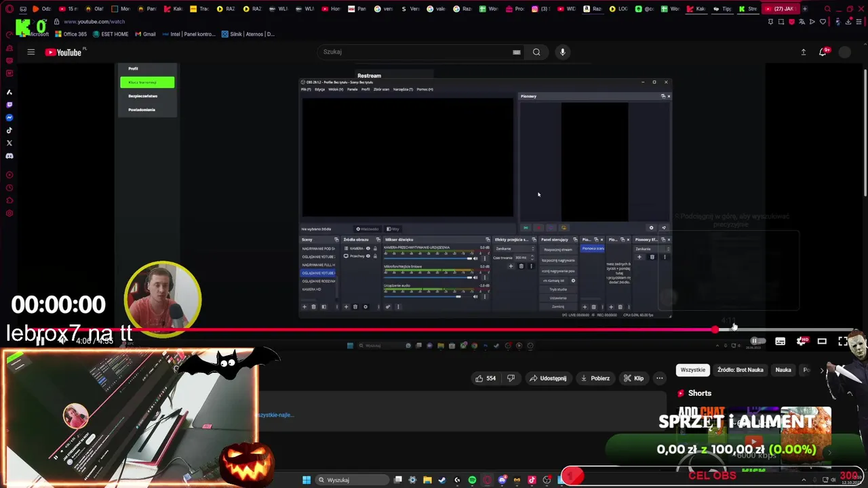Viewport: 868px width, 488px height.
Task: Open the Zbiór scen menu in OBS
Action: click(x=381, y=89)
